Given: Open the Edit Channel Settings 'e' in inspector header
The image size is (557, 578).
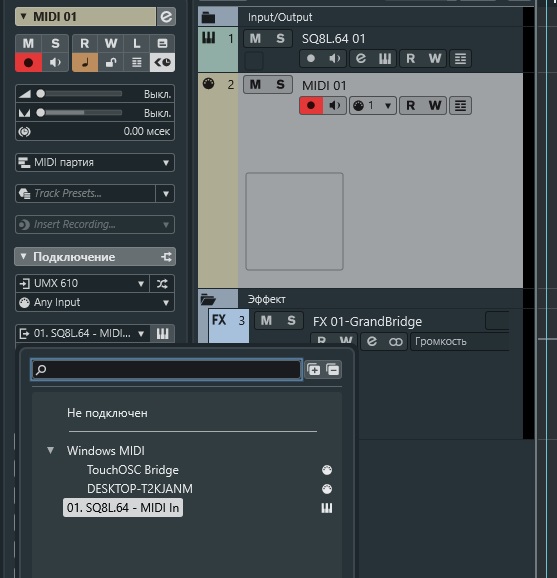Looking at the screenshot, I should (166, 17).
